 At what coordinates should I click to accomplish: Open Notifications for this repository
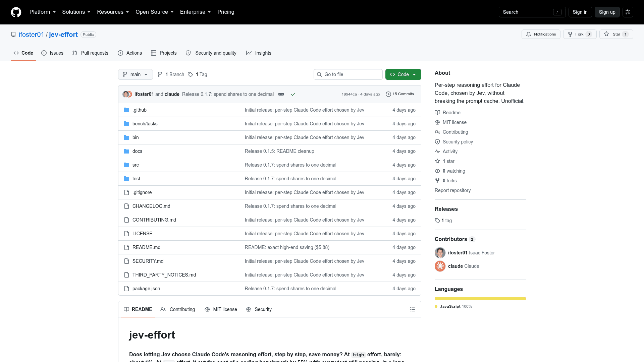pos(541,34)
